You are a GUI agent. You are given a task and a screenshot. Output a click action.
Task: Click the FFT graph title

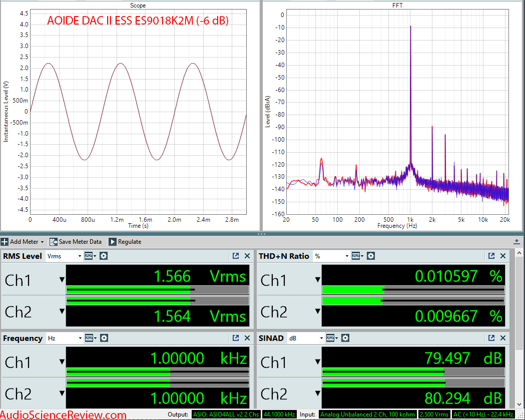point(397,6)
